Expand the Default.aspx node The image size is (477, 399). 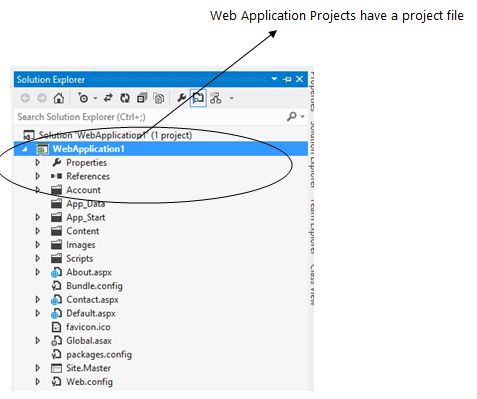(38, 313)
